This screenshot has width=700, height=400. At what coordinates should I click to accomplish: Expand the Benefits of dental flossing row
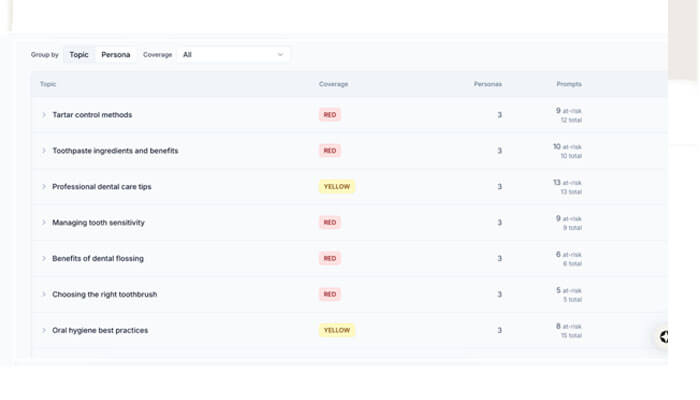pyautogui.click(x=44, y=258)
